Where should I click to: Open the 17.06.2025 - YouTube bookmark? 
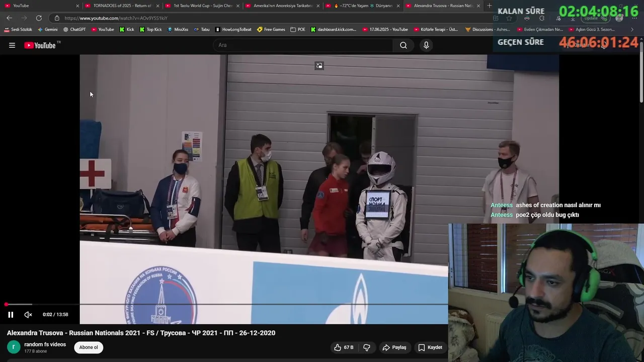pyautogui.click(x=385, y=30)
